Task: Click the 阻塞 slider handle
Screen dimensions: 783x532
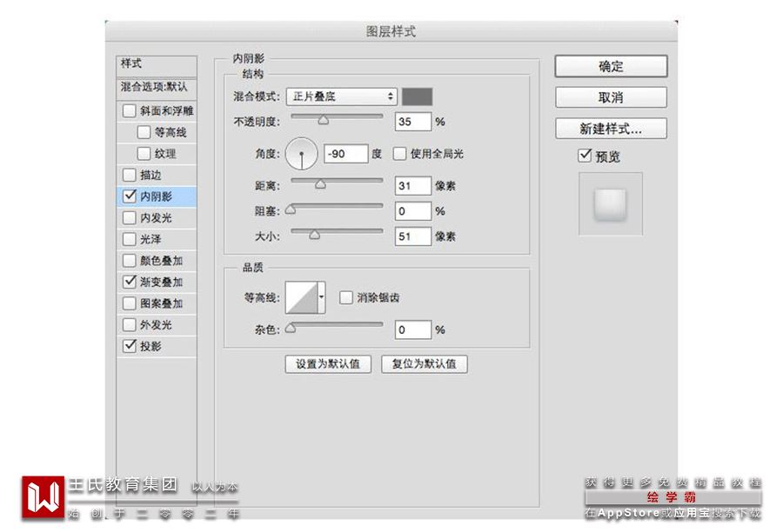Action: coord(290,209)
